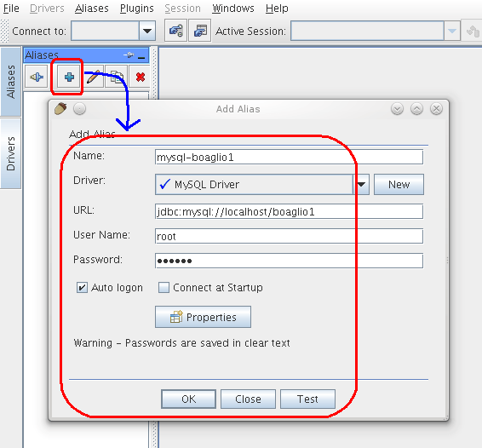Switch to the Drivers side tab

tap(11, 153)
